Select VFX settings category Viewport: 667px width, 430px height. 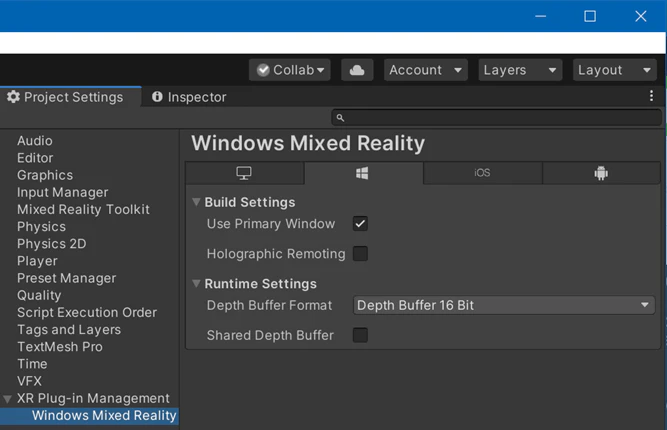pyautogui.click(x=29, y=381)
